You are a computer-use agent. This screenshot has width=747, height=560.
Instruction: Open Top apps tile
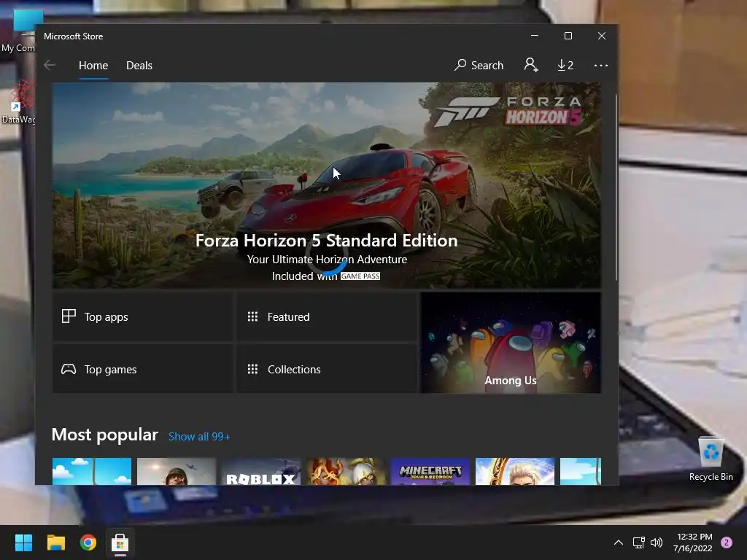143,316
